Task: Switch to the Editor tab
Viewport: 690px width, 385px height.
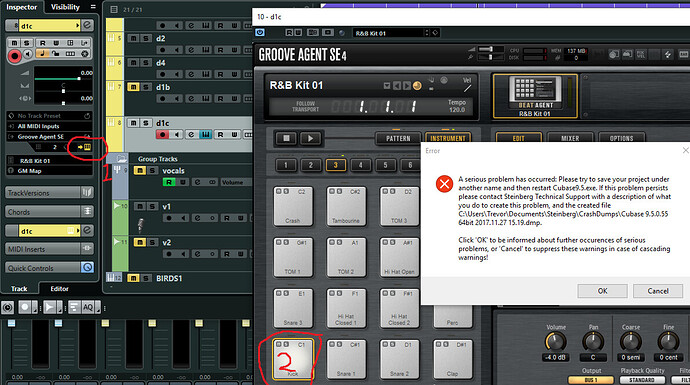Action: (59, 289)
